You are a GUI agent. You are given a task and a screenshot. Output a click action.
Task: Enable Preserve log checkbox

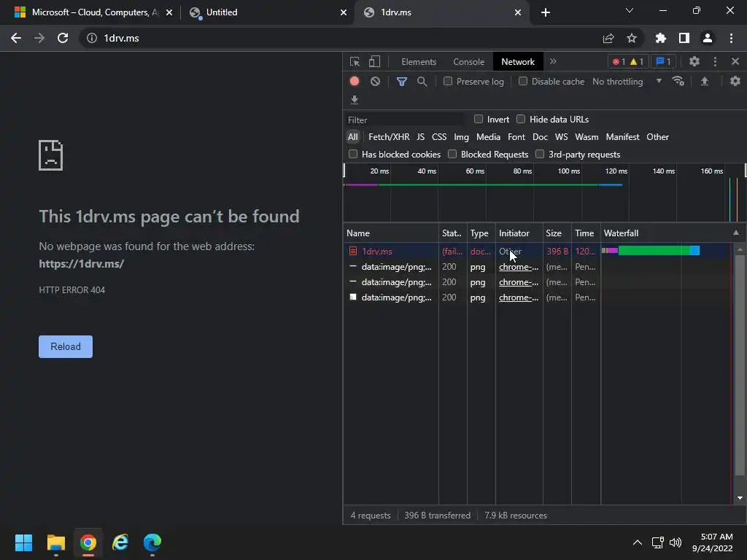448,82
